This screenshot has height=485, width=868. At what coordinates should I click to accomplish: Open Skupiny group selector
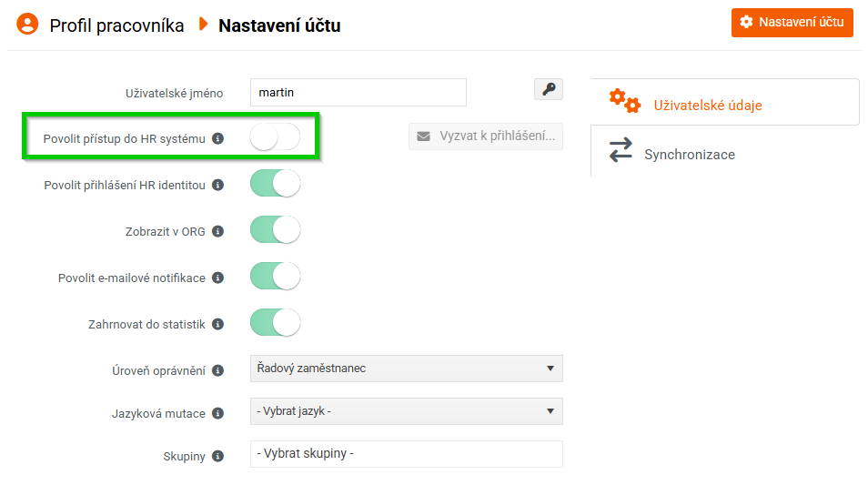406,454
